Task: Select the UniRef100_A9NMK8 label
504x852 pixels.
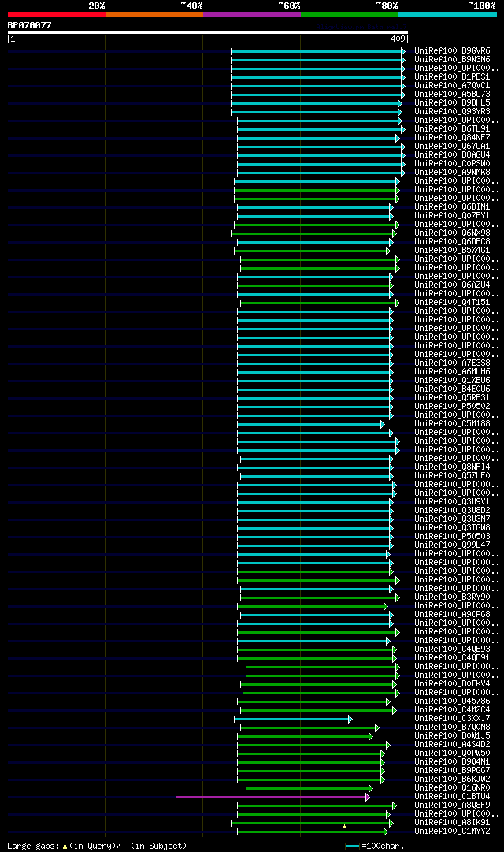Action: point(452,173)
